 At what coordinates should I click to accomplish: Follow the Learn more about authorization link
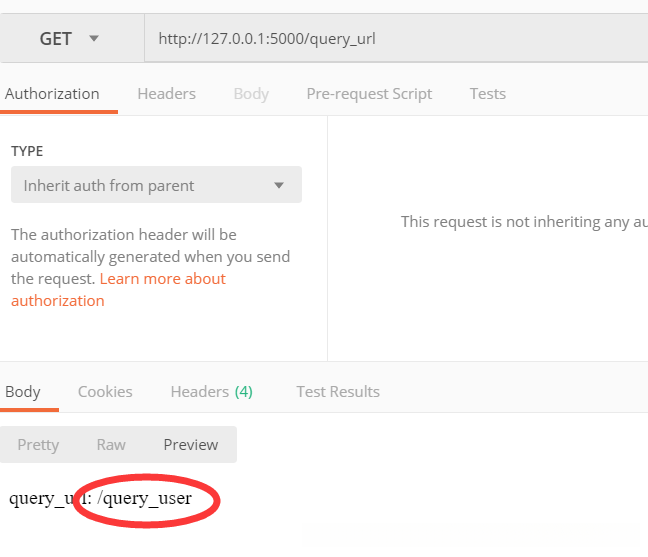163,279
